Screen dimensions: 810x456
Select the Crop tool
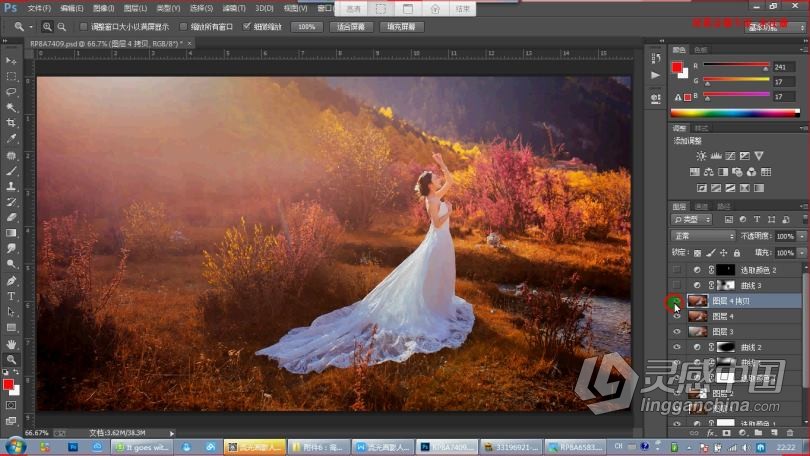pyautogui.click(x=11, y=123)
